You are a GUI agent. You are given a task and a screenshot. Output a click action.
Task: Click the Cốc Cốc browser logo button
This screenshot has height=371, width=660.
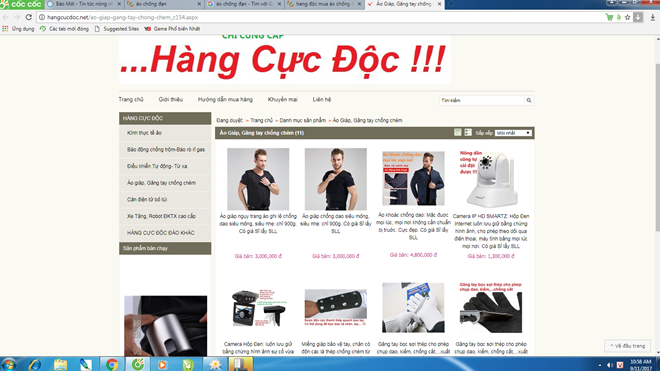pos(22,4)
